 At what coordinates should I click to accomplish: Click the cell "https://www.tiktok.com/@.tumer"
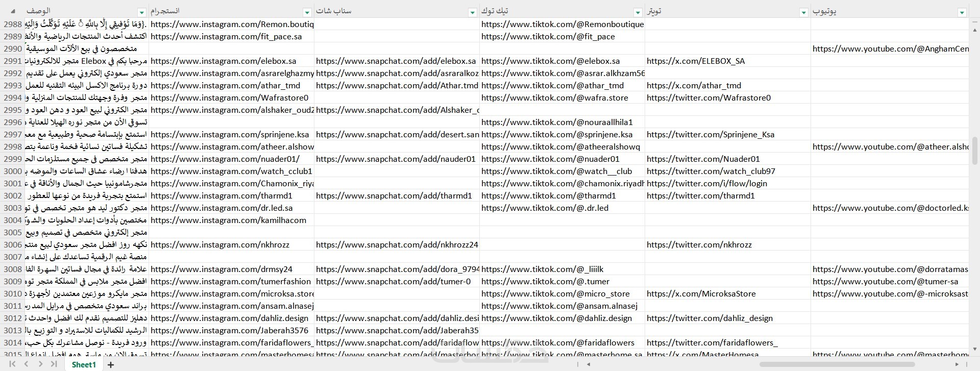coord(562,282)
